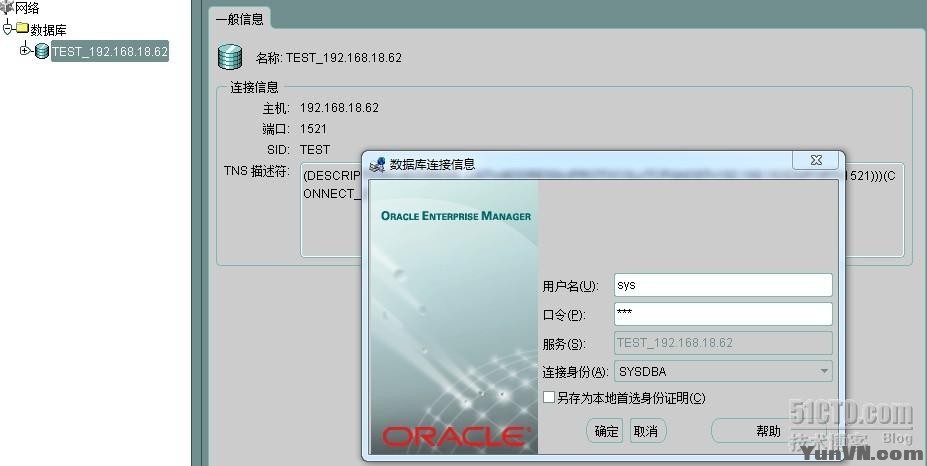The height and width of the screenshot is (466, 927).
Task: Click the large database icon next to 名称
Action: (230, 57)
